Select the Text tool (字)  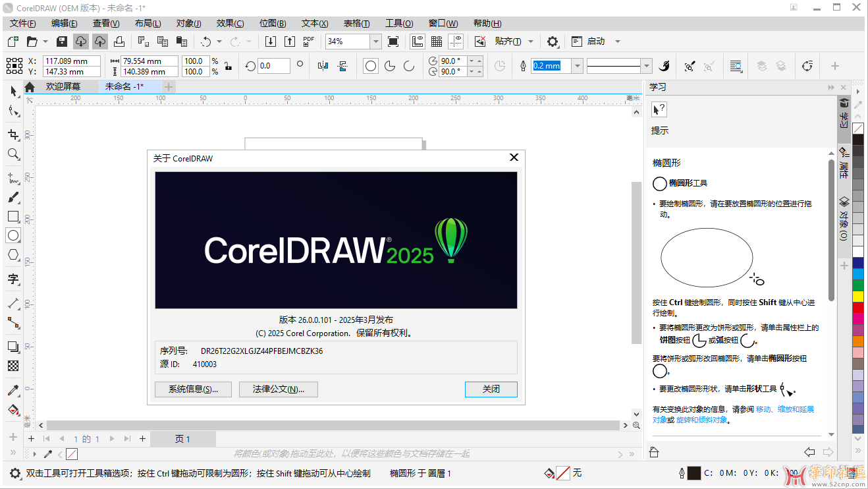click(13, 279)
